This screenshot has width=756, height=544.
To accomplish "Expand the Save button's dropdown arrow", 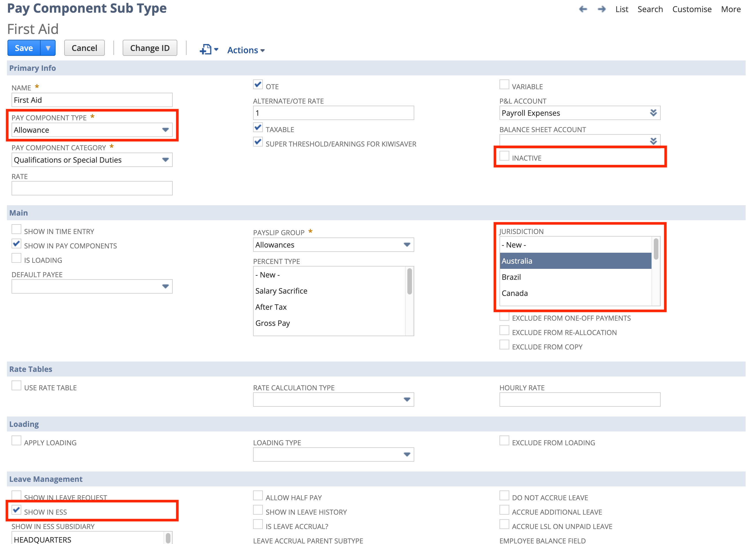I will [x=48, y=48].
